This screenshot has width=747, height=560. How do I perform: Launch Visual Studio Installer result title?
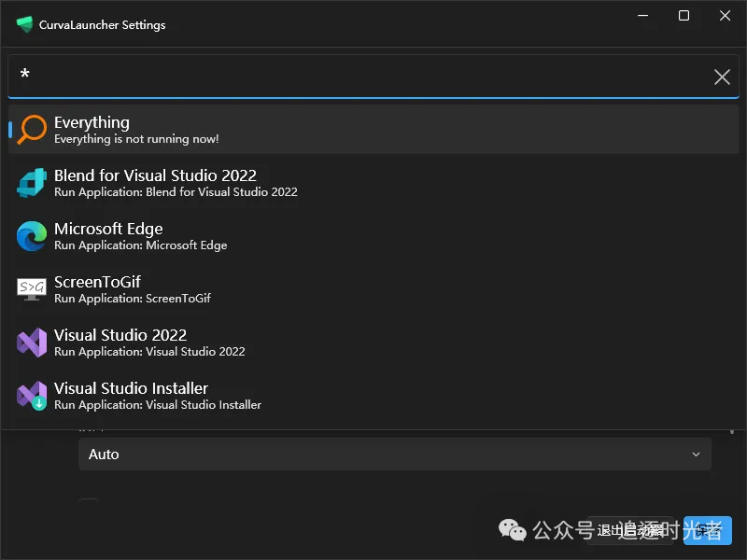click(131, 388)
